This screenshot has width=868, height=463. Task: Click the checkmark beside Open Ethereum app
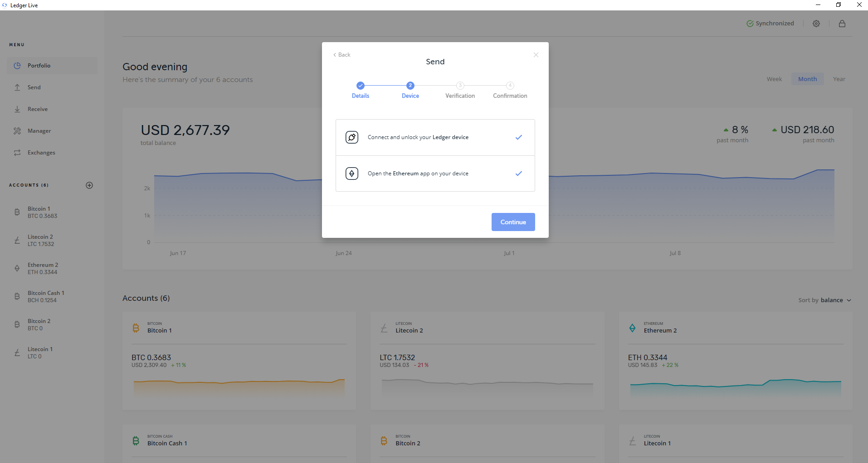pos(519,174)
